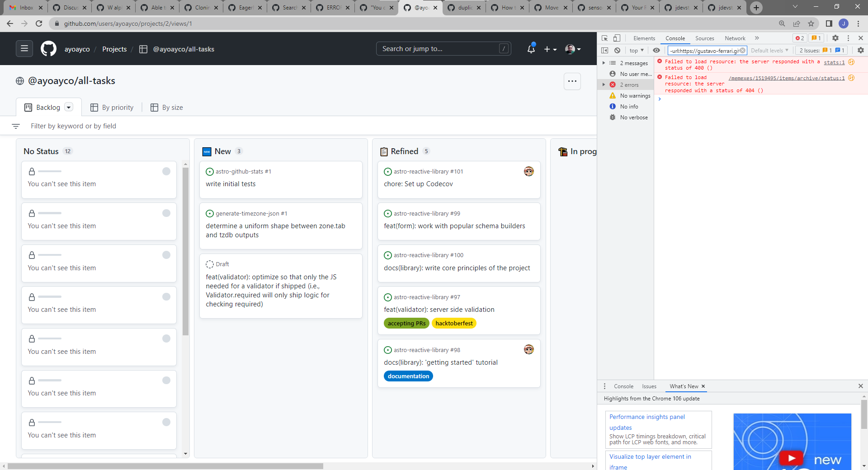This screenshot has height=470, width=868.
Task: Open the Backlog view dropdown arrow
Action: [69, 107]
